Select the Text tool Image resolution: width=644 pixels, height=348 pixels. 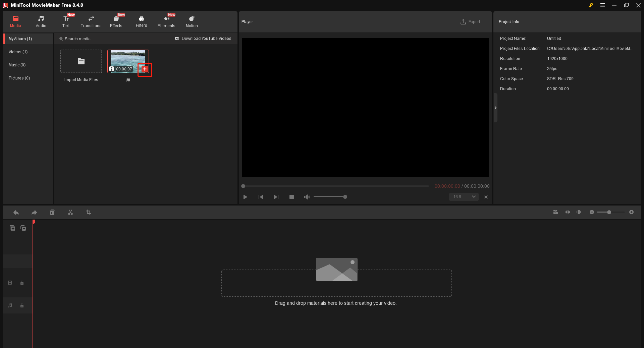point(66,21)
